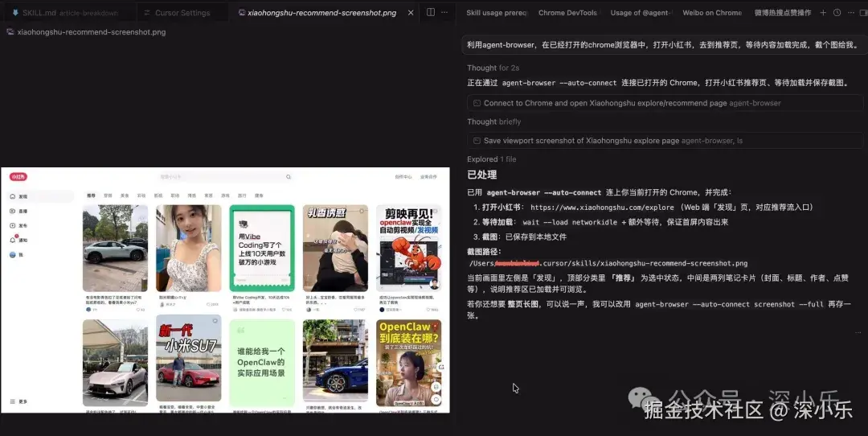Click the "乳香诱惑" card thumbnail in the preview
868x436 pixels.
[x=335, y=249]
